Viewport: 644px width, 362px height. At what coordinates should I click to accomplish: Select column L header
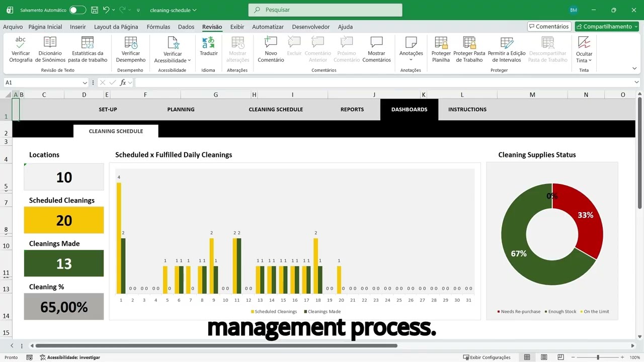pyautogui.click(x=462, y=95)
